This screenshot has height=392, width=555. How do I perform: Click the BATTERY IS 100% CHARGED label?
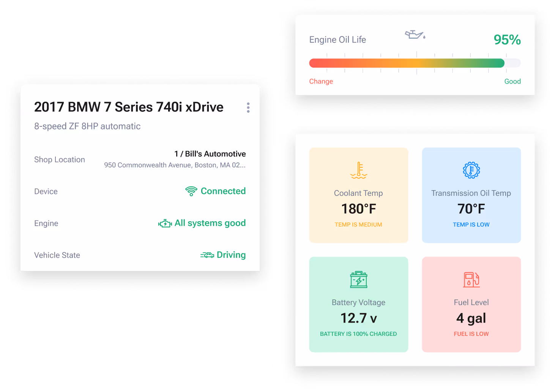tap(358, 334)
